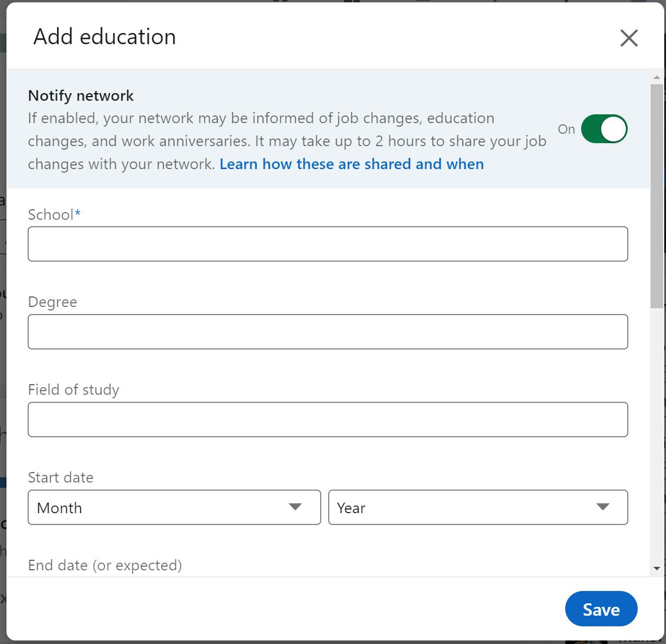Open the Start date Month dropdown
This screenshot has width=666, height=644.
[174, 507]
